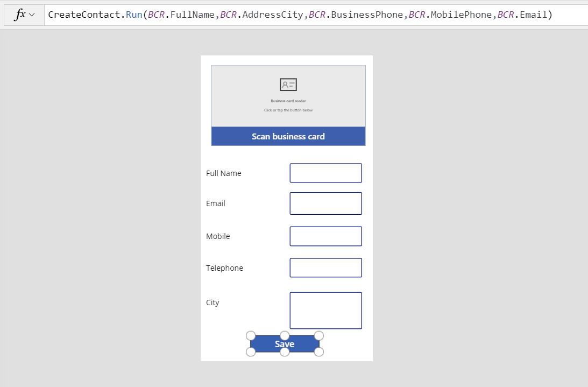Screen dimensions: 588x387
Task: Click inside the Email input field
Action: 325,203
